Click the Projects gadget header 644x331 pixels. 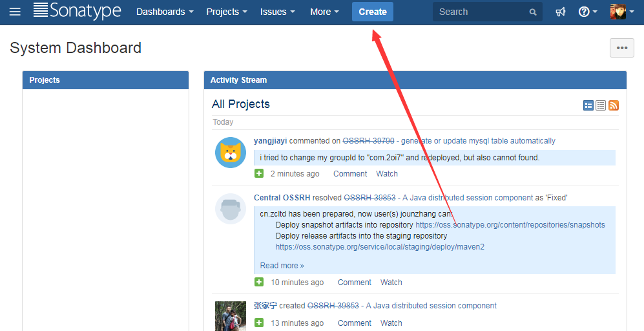click(x=105, y=80)
